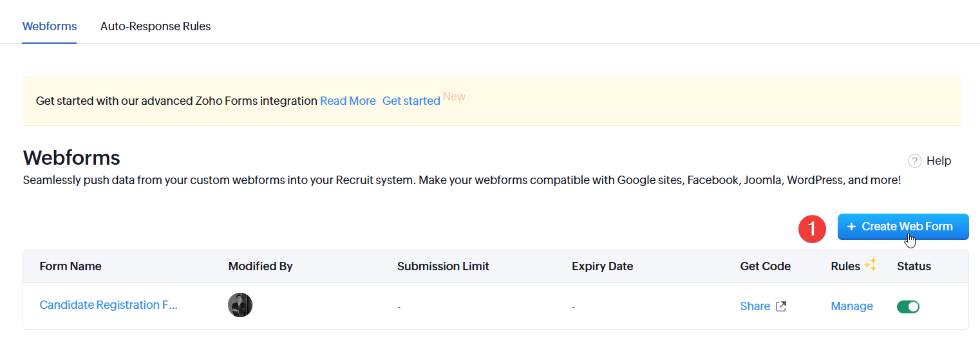
Task: Click the Expiry Date column header
Action: tap(602, 266)
